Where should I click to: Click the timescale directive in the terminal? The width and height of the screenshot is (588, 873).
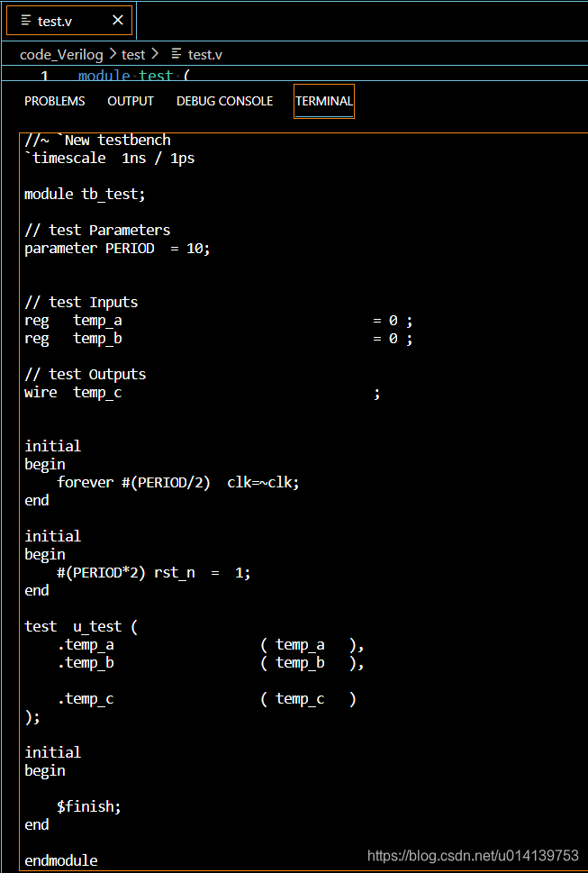[x=65, y=158]
